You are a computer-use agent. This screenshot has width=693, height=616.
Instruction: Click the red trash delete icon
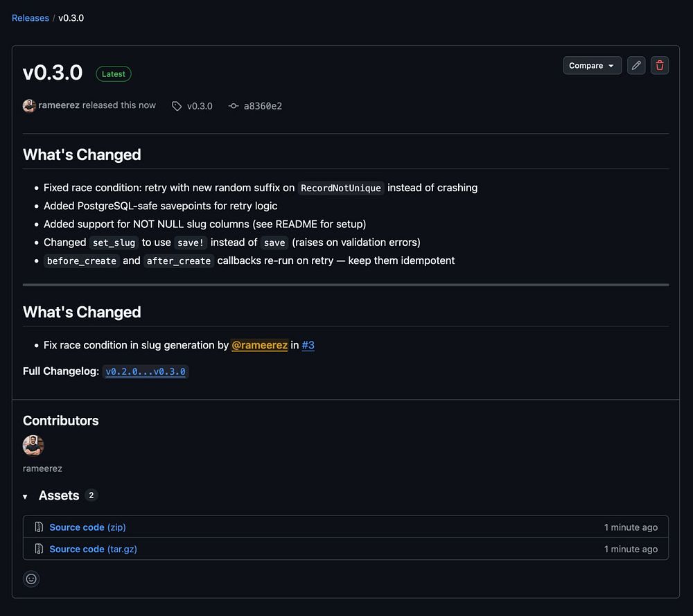(660, 65)
